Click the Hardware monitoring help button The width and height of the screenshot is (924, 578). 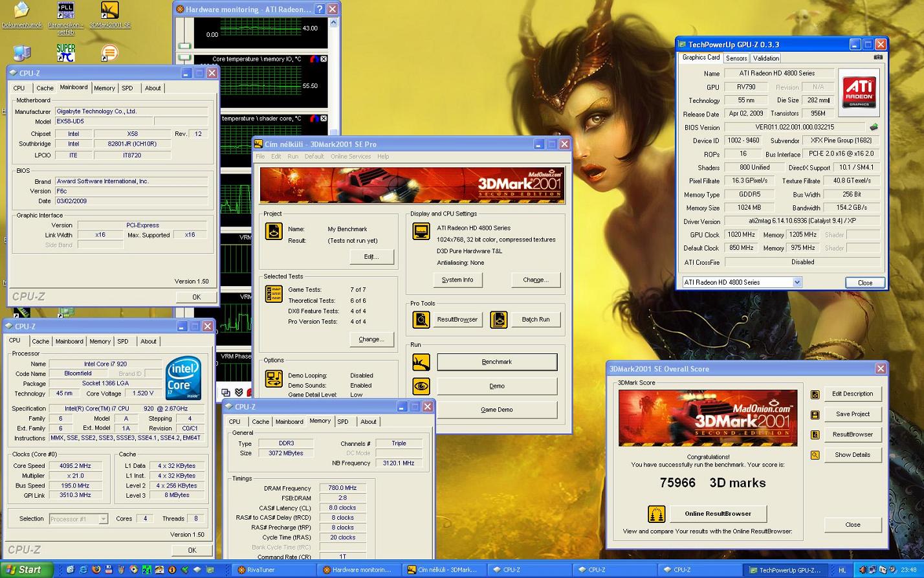point(320,9)
